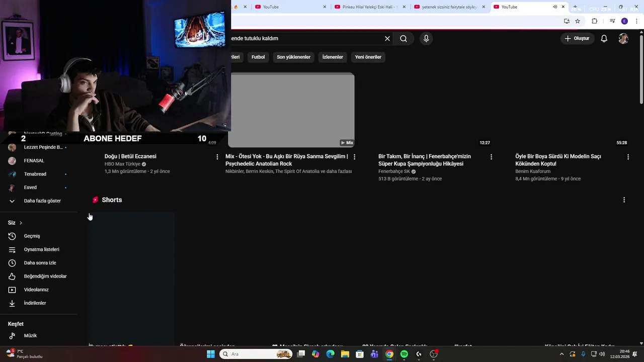Image resolution: width=644 pixels, height=362 pixels.
Task: Open YouTube notifications bell
Action: pos(604,39)
